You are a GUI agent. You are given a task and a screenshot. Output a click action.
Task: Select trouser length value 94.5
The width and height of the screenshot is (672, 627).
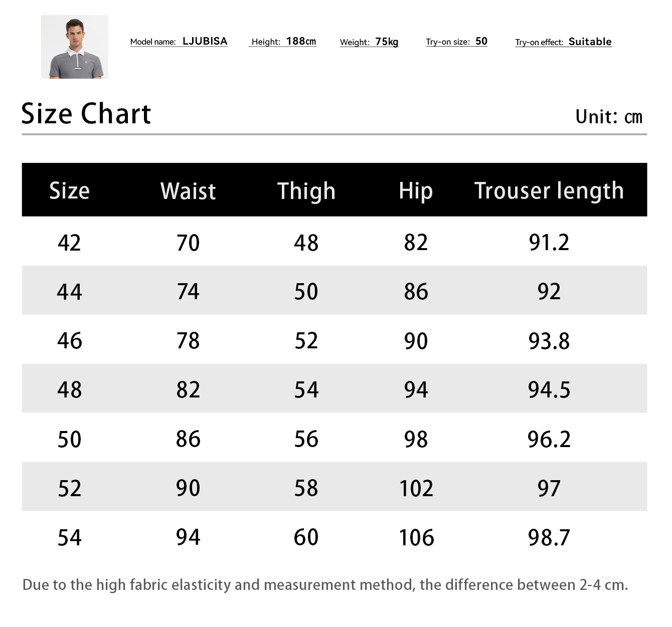coord(549,390)
